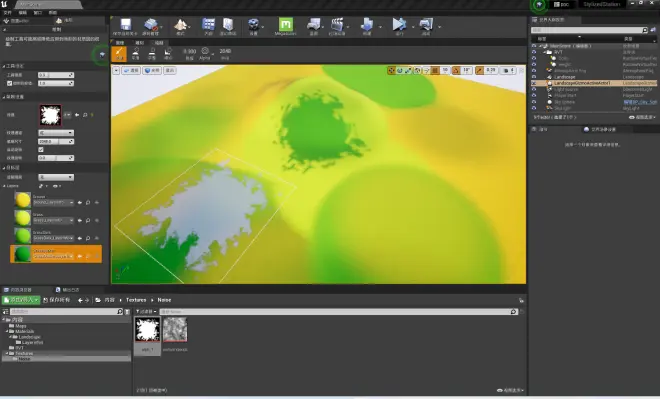Open the Ground layer info dropdown
The width and height of the screenshot is (660, 399).
click(53, 202)
